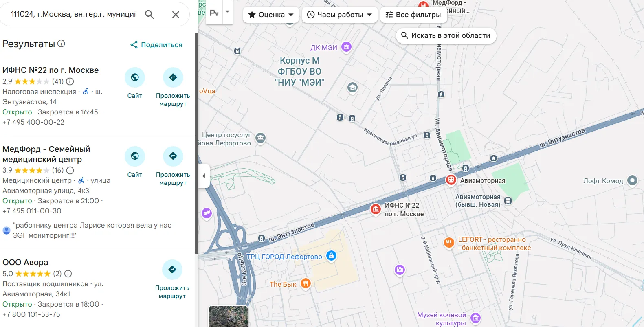Open Все фильтры filters panel
The width and height of the screenshot is (644, 327).
tap(413, 15)
